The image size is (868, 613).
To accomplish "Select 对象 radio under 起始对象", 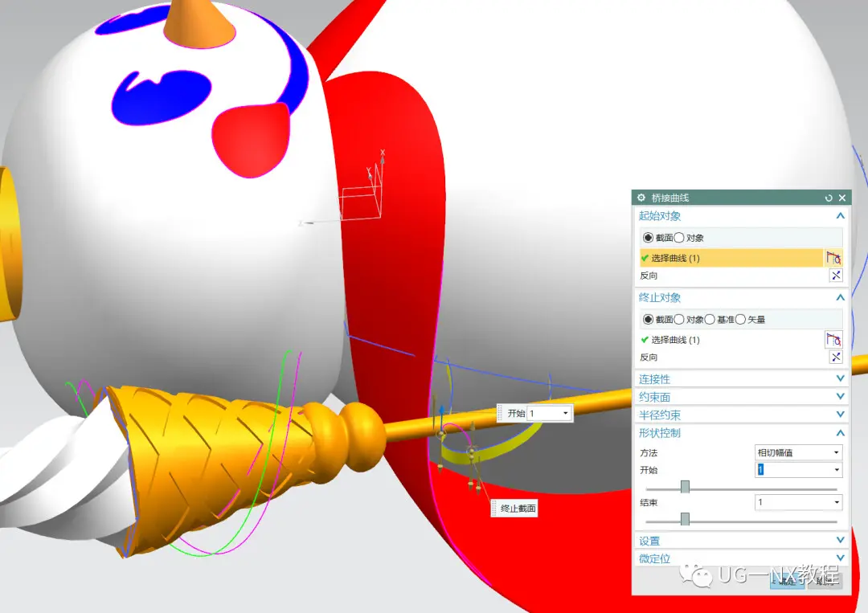I will coord(678,237).
